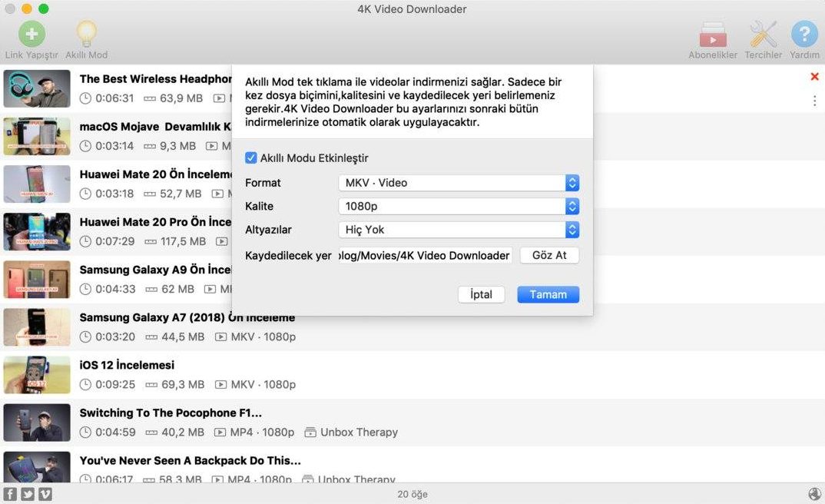Click the green zoom window button
Screen dimensions: 825x504
coord(44,9)
